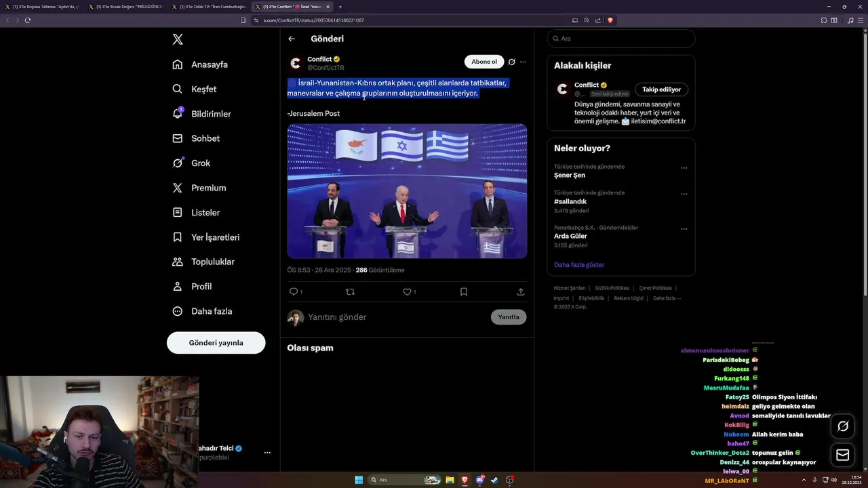Viewport: 868px width, 488px height.
Task: Click volume icon in system tray
Action: coord(835,480)
